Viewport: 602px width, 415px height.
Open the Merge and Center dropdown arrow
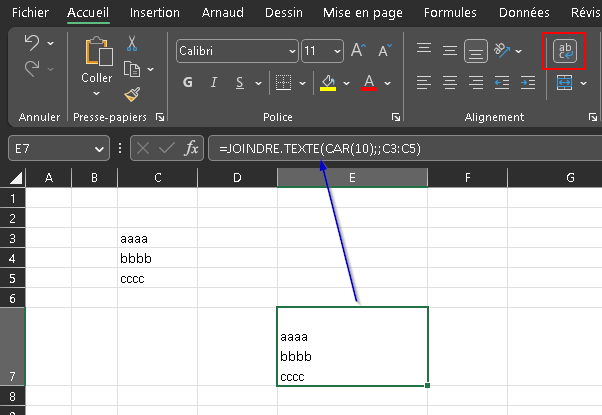(584, 83)
